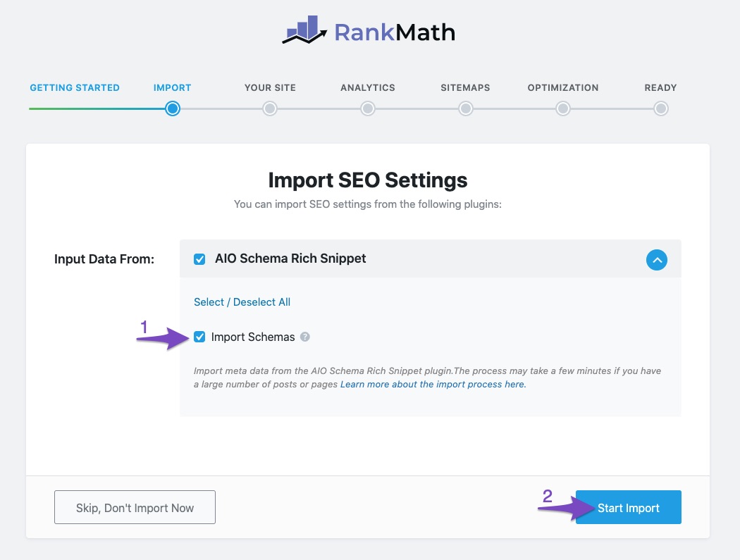Click the Import Schemas label text
Screen dimensions: 740x560
253,337
